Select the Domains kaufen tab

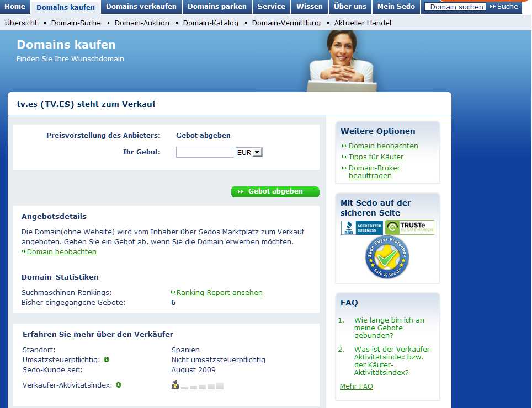[x=66, y=7]
